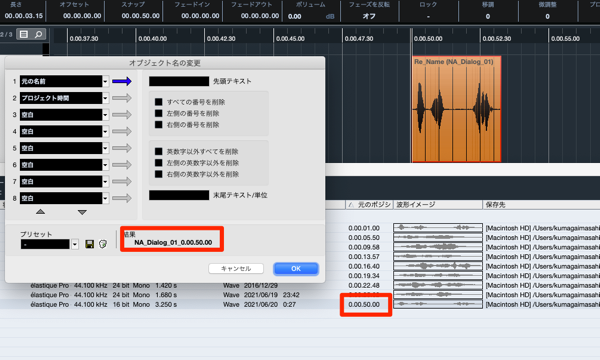
Task: Enable すべての番号を削除 checkbox
Action: 158,102
